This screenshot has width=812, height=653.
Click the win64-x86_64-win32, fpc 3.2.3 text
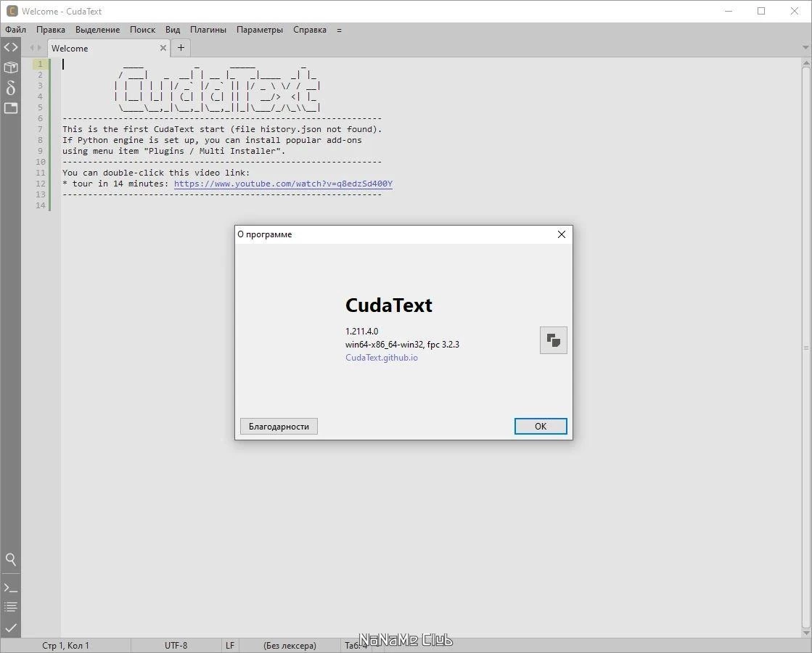pyautogui.click(x=402, y=345)
